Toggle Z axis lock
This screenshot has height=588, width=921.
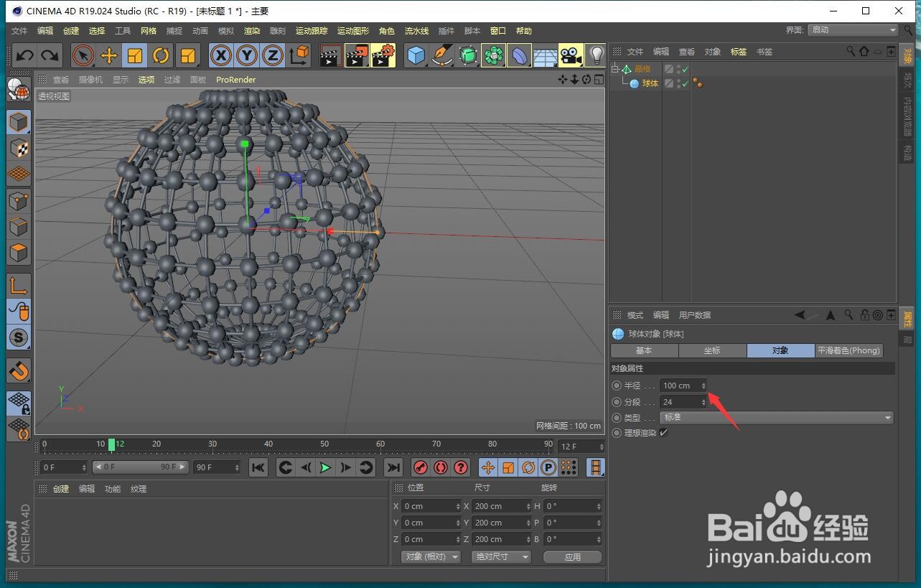273,55
